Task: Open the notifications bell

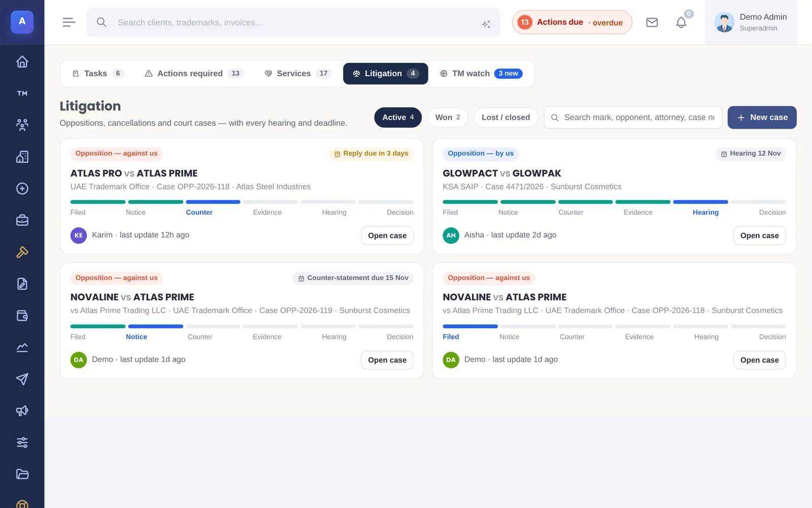Action: [x=681, y=22]
